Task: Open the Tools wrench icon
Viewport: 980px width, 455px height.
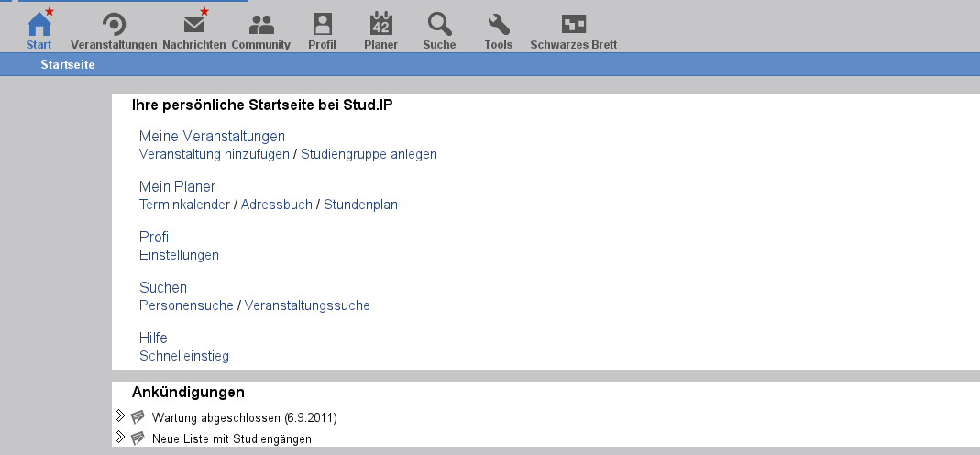Action: point(498,24)
